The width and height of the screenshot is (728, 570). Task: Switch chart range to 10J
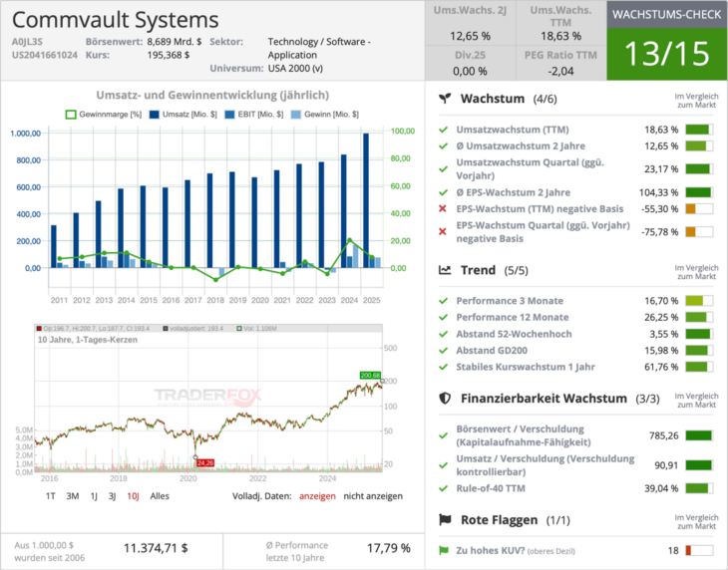pos(133,496)
